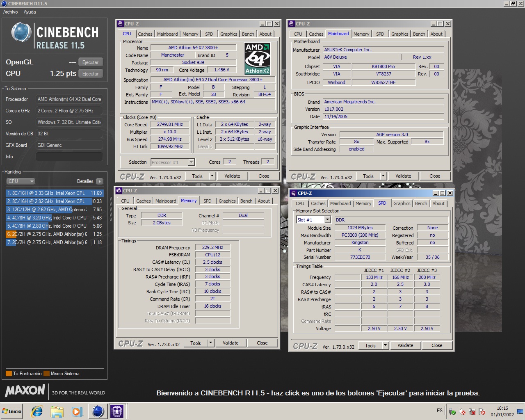Expand the Detalles arrow in Ranking
Viewport: 525px width, 420px height.
[100, 181]
